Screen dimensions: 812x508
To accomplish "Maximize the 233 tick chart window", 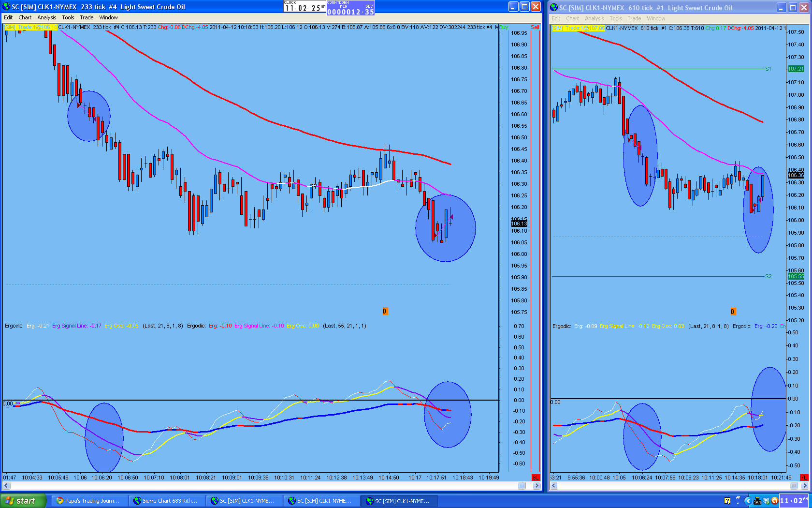I will (525, 7).
